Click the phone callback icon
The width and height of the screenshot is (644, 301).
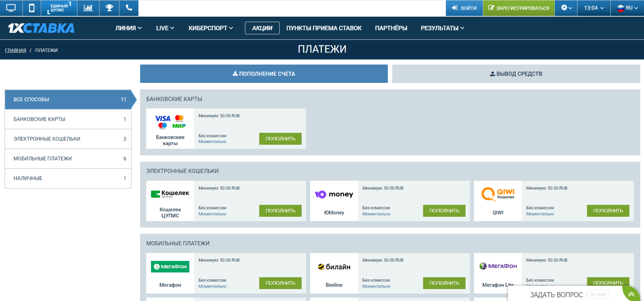point(129,8)
